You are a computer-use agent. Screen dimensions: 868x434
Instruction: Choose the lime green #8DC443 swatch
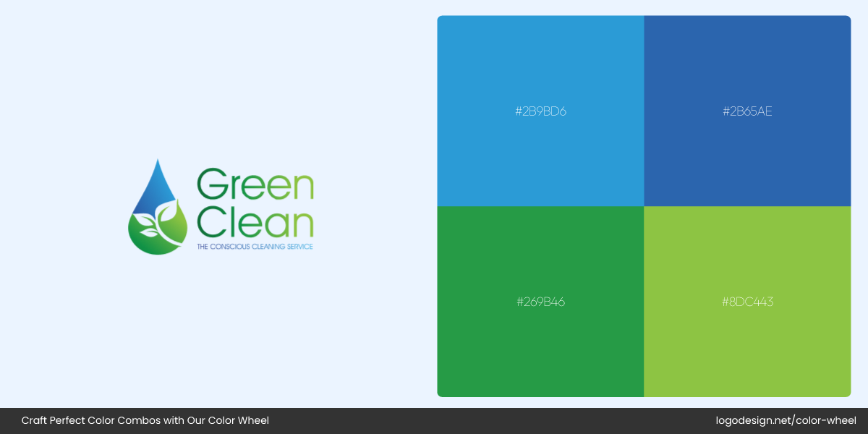[x=747, y=302]
